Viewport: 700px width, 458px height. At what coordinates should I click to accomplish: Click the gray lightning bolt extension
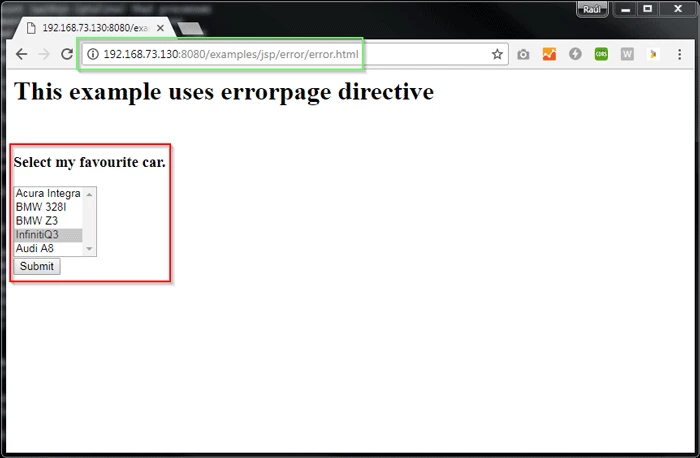tap(575, 54)
